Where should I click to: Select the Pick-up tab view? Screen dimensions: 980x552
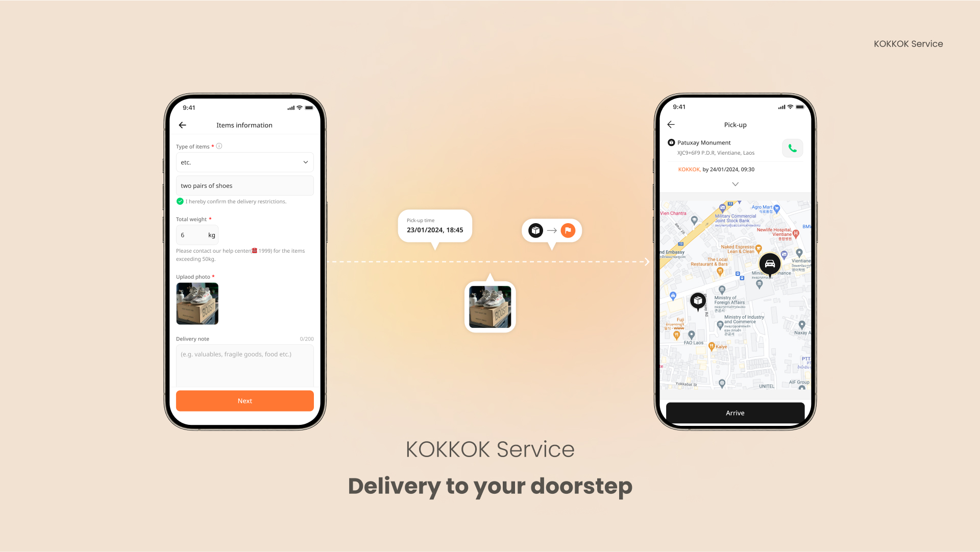[735, 125]
